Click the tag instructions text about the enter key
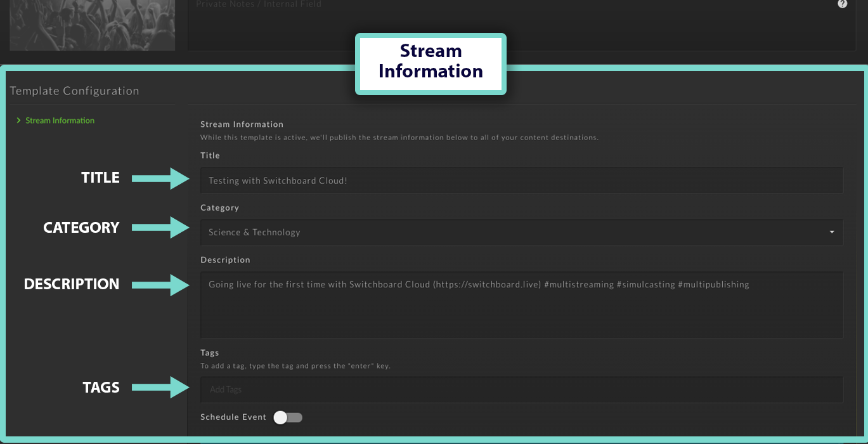The height and width of the screenshot is (444, 868). (295, 366)
